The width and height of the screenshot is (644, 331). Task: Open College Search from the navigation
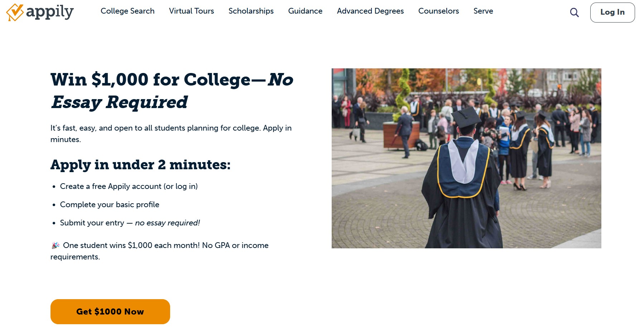coord(127,11)
